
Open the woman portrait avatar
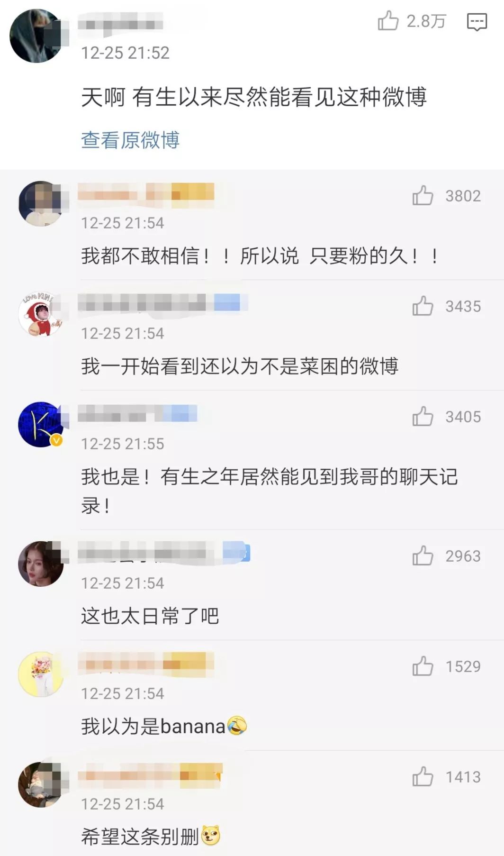pyautogui.click(x=41, y=564)
